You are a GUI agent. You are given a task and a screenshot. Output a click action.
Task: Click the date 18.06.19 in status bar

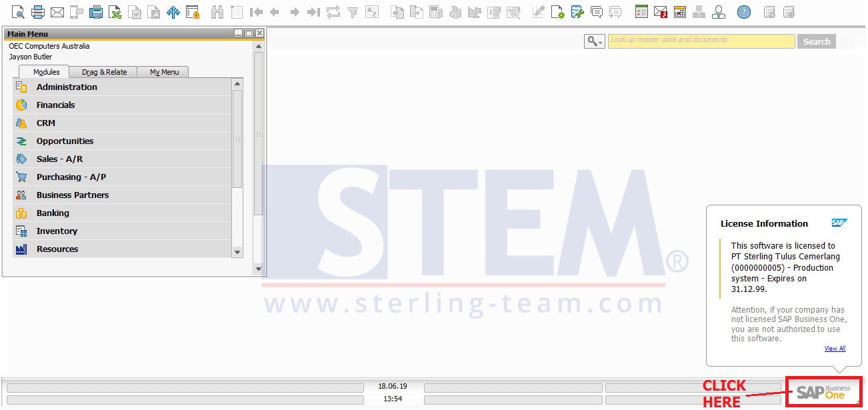393,387
